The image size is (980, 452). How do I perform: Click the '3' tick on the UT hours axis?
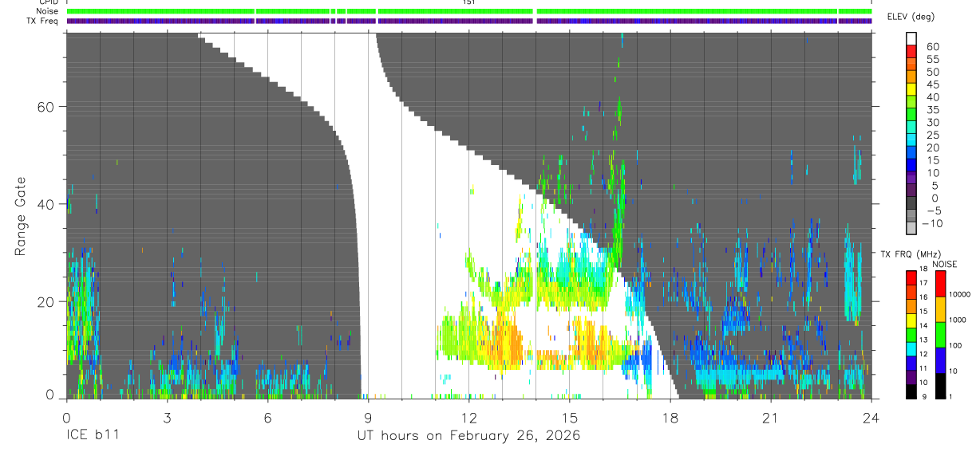point(166,418)
